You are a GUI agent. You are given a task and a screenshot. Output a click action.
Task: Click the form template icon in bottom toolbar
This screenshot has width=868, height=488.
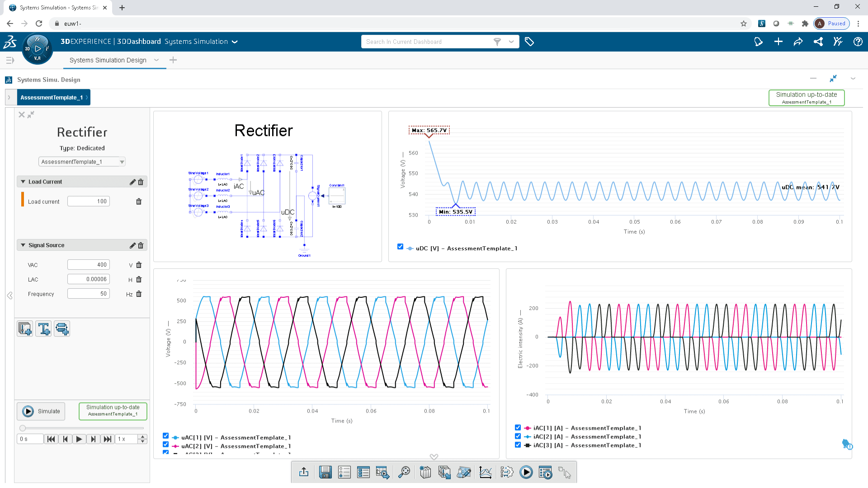point(363,472)
